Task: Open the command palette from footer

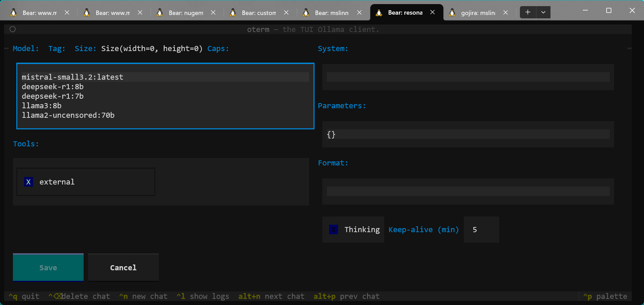Action: click(605, 296)
